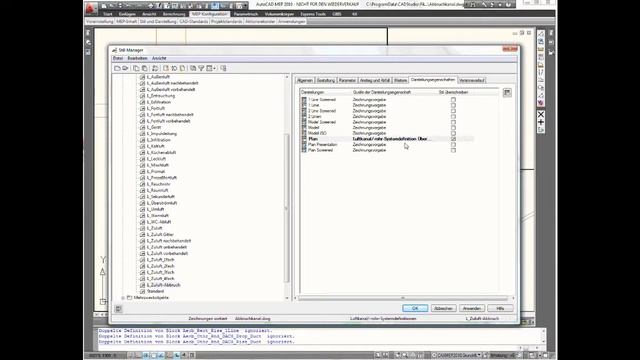Image resolution: width=640 pixels, height=360 pixels.
Task: Open the Bearbeiten menu in Stil-Manager
Action: pos(138,58)
